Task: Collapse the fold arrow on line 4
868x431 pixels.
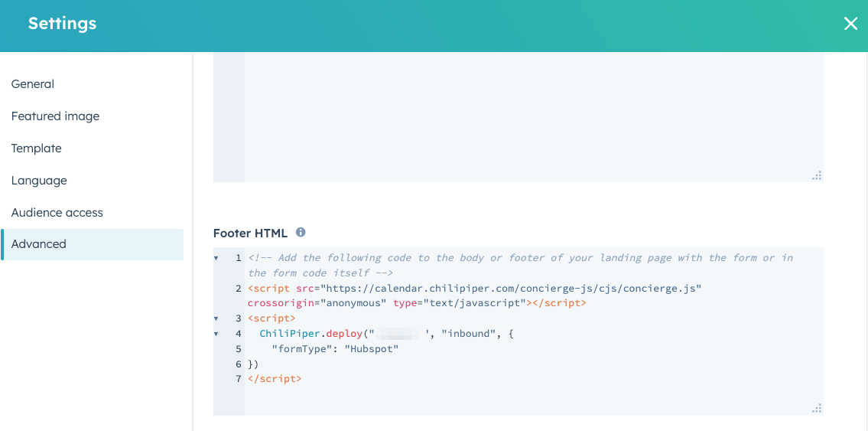Action: [216, 334]
